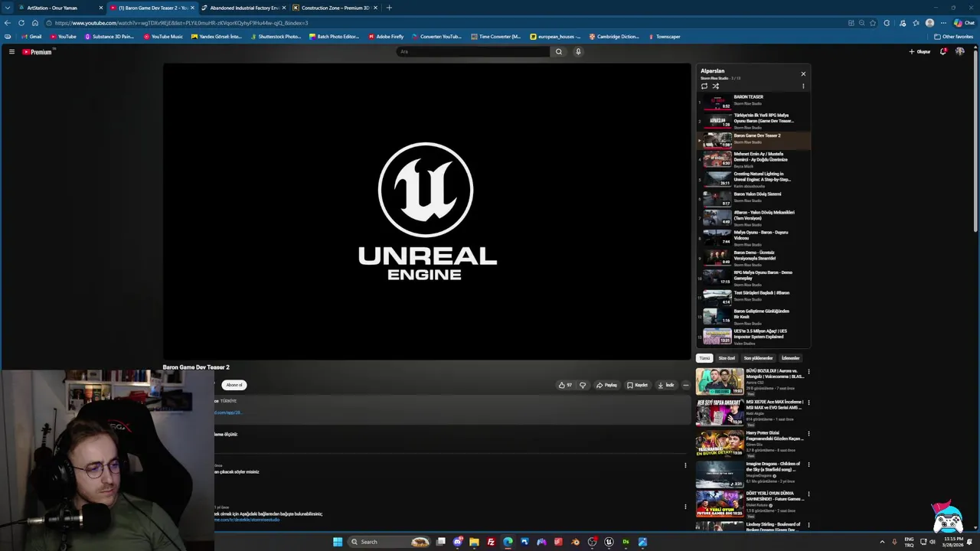Click the Abone ol subscribe button
980x551 pixels.
click(234, 385)
